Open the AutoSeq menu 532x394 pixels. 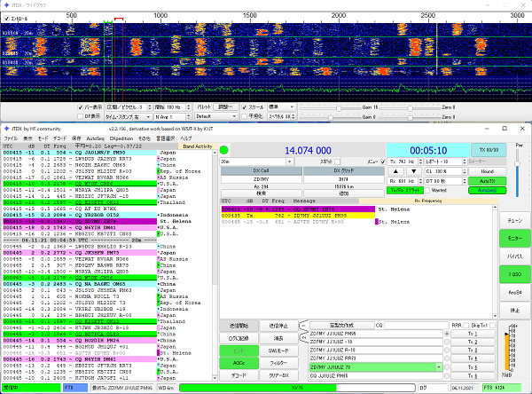coord(96,139)
